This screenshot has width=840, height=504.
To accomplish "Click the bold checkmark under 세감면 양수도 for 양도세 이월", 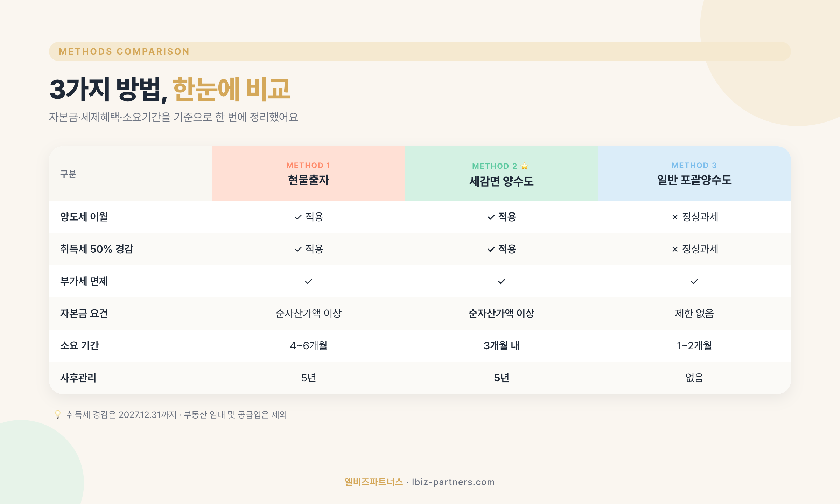I will point(491,217).
